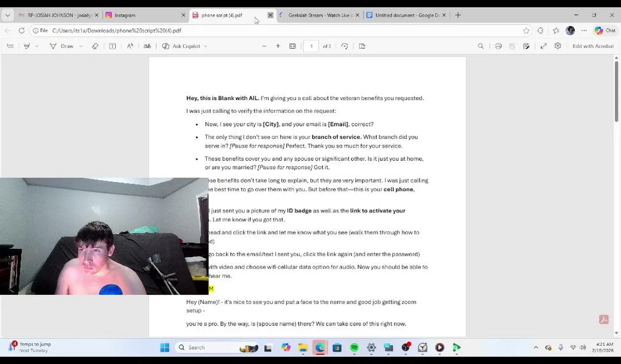
Task: Open the Windows Start menu
Action: [x=164, y=347]
